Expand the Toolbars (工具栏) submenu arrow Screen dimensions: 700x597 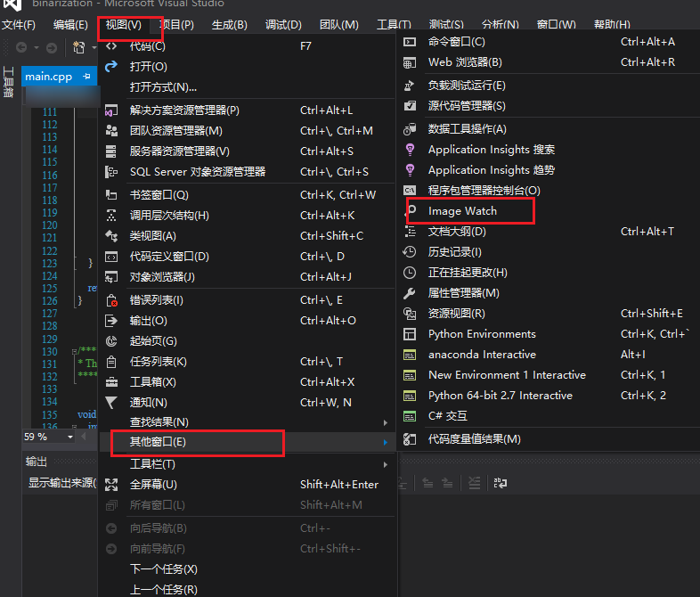pos(386,465)
